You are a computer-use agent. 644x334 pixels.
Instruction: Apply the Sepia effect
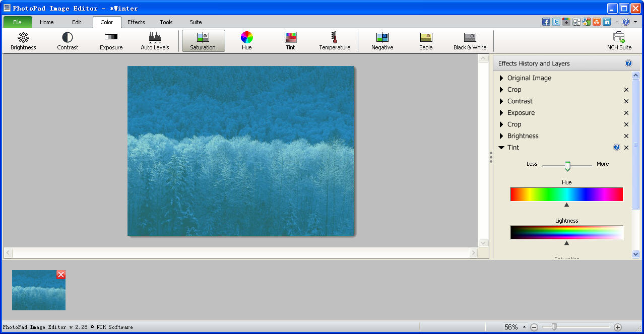[x=426, y=41]
